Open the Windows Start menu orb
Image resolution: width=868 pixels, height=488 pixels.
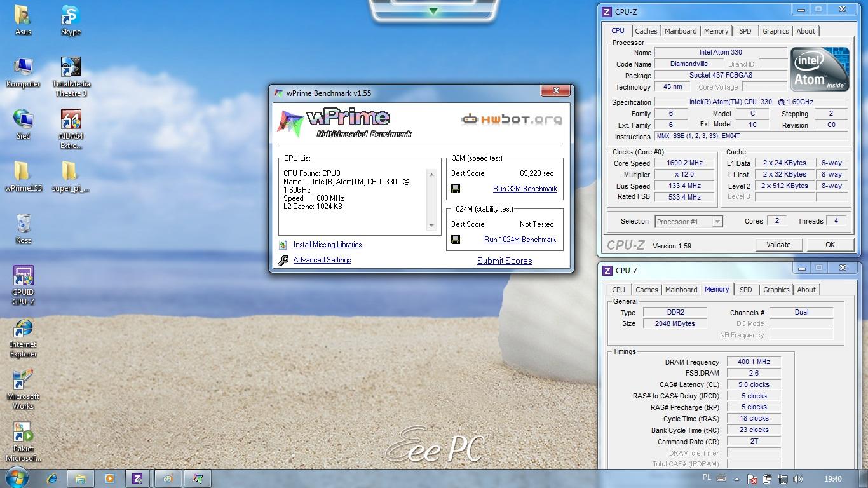(17, 478)
